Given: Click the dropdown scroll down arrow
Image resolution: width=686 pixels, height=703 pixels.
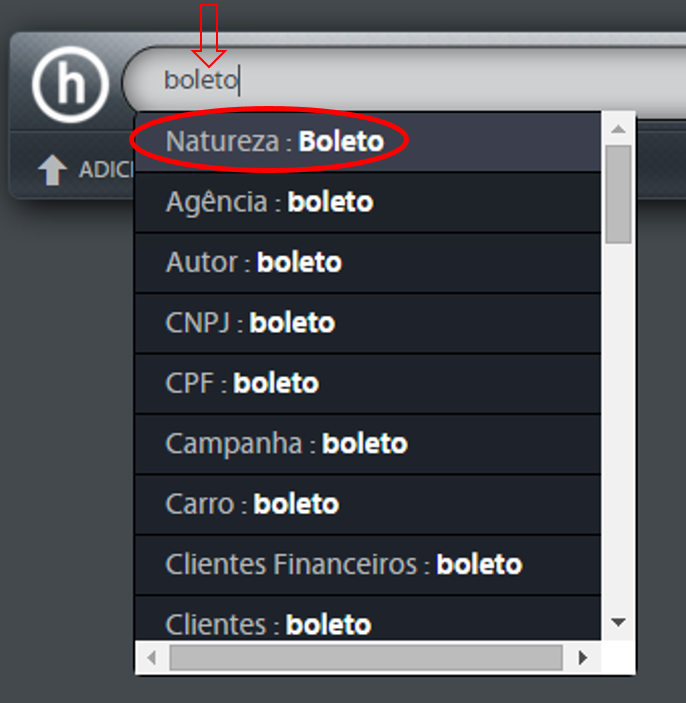Looking at the screenshot, I should click(x=618, y=622).
